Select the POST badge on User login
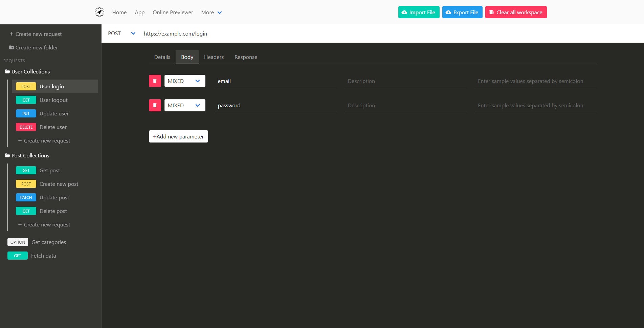 tap(26, 86)
